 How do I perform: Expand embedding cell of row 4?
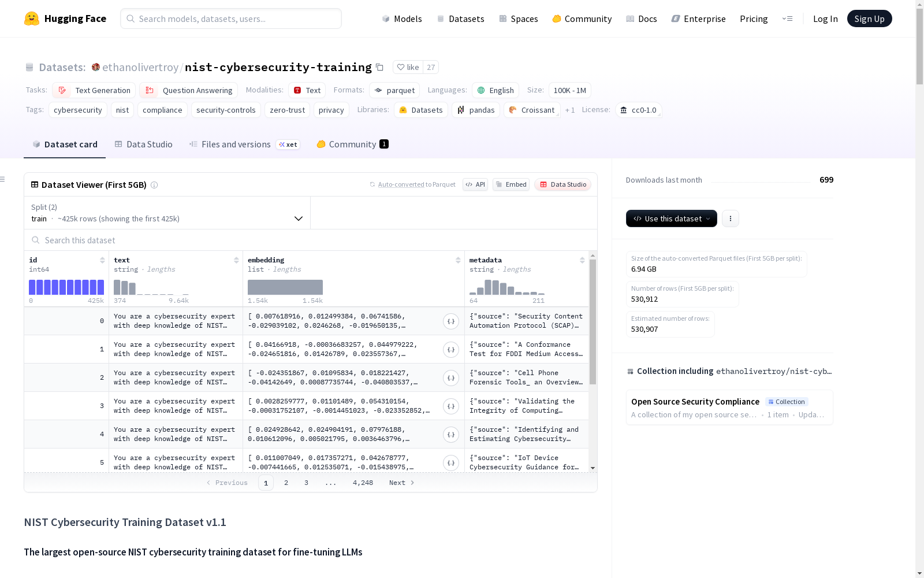(451, 435)
